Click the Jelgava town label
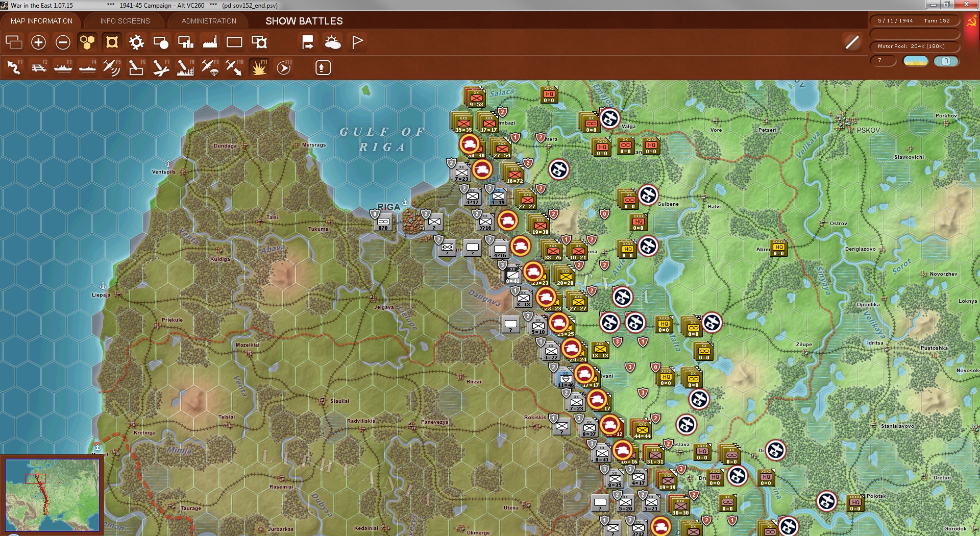The width and height of the screenshot is (980, 536). [x=384, y=307]
